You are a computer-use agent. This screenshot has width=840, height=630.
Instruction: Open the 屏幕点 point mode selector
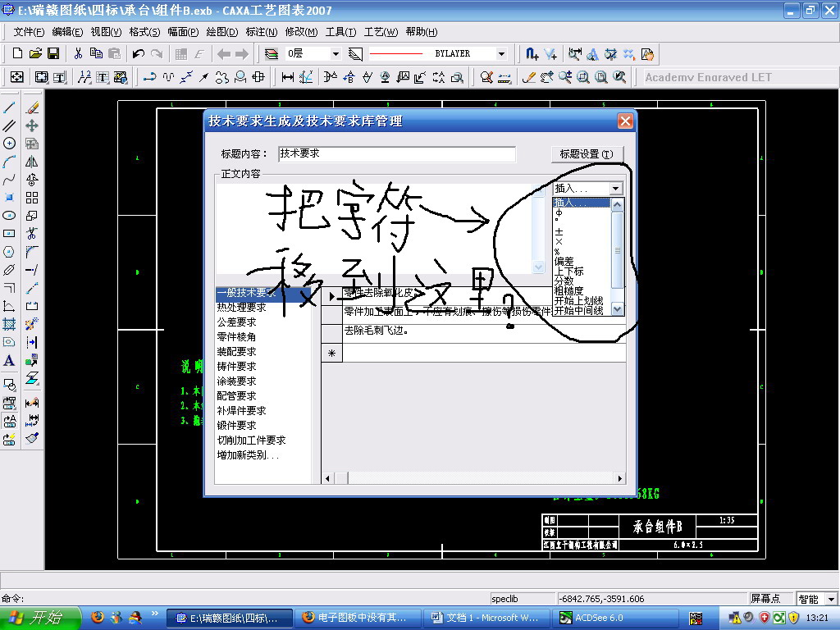765,599
